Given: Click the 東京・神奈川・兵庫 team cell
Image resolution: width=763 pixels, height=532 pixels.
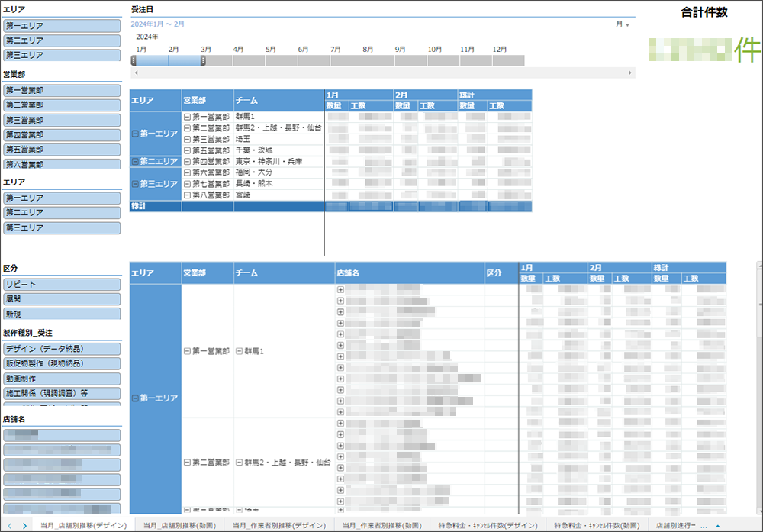Looking at the screenshot, I should (x=278, y=162).
